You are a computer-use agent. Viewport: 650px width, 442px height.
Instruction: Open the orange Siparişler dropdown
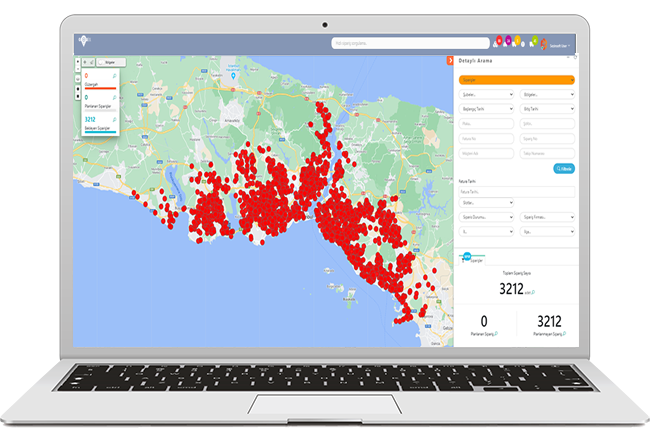(x=516, y=78)
